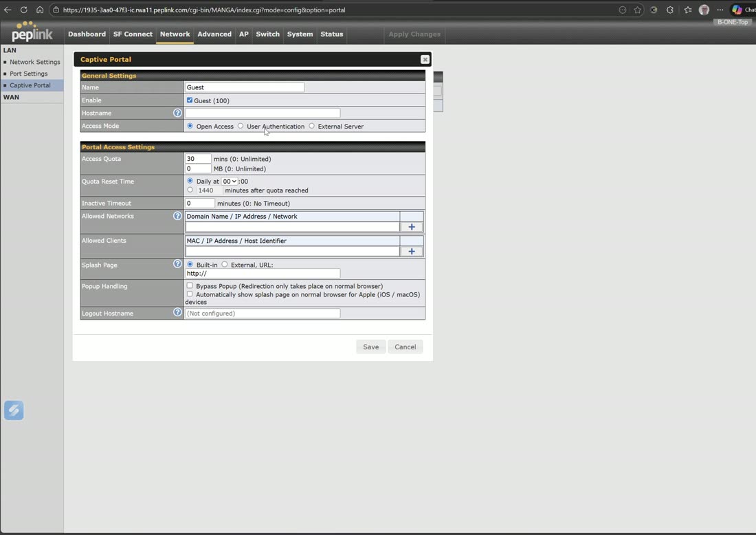View site information lock icon
Screen dimensions: 756x535
pyautogui.click(x=56, y=10)
